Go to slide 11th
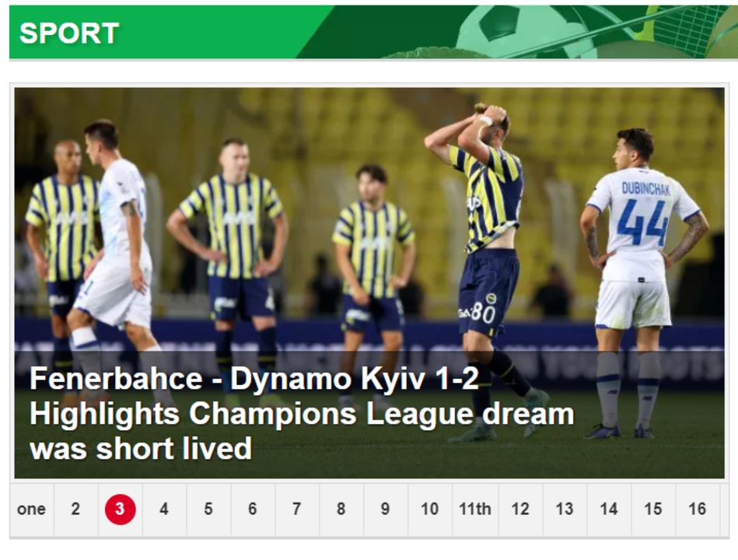Image resolution: width=738 pixels, height=560 pixels. click(x=475, y=509)
